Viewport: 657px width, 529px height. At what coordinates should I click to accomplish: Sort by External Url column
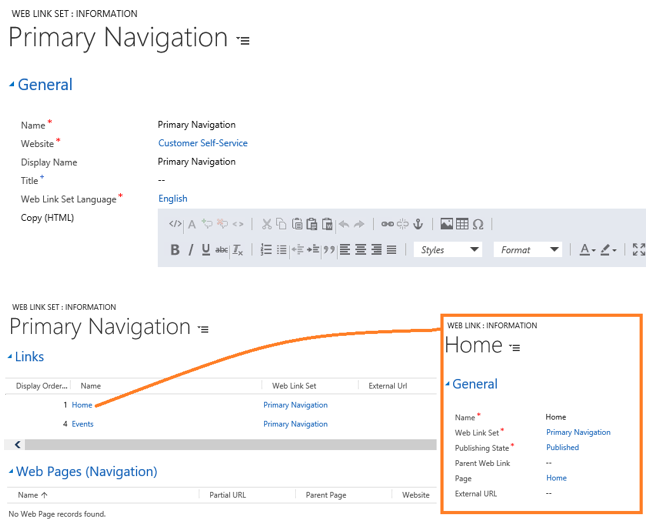tap(388, 386)
